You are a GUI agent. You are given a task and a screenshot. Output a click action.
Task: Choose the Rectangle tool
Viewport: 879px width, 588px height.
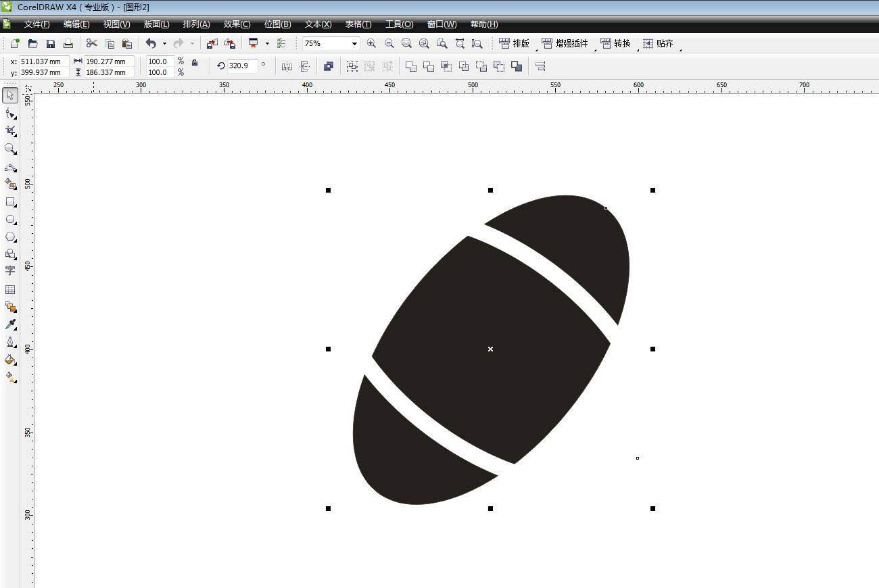tap(10, 202)
